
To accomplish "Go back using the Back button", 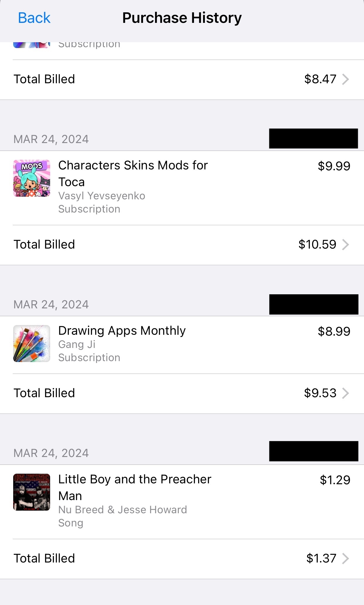I will [34, 18].
